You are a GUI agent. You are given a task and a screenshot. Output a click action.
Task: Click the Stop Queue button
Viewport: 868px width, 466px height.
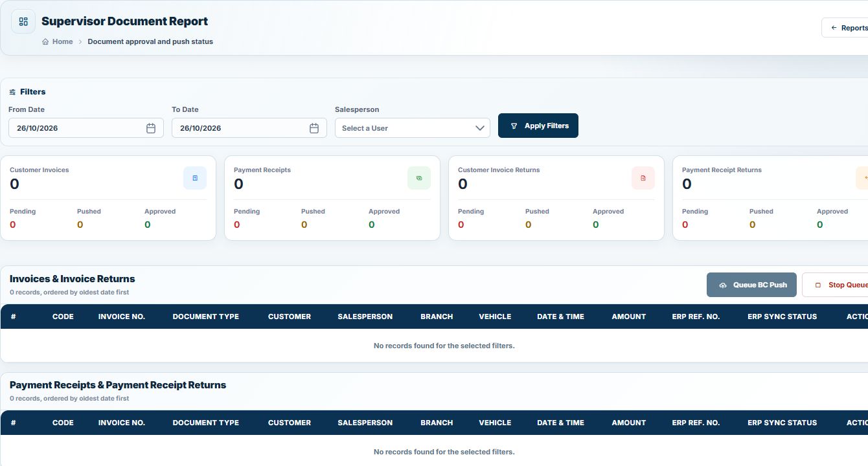point(836,285)
